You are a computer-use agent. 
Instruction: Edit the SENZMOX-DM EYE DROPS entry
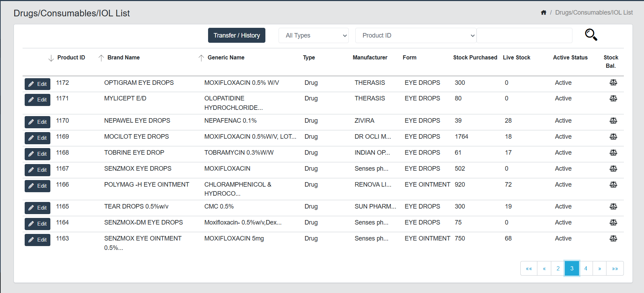pyautogui.click(x=38, y=224)
